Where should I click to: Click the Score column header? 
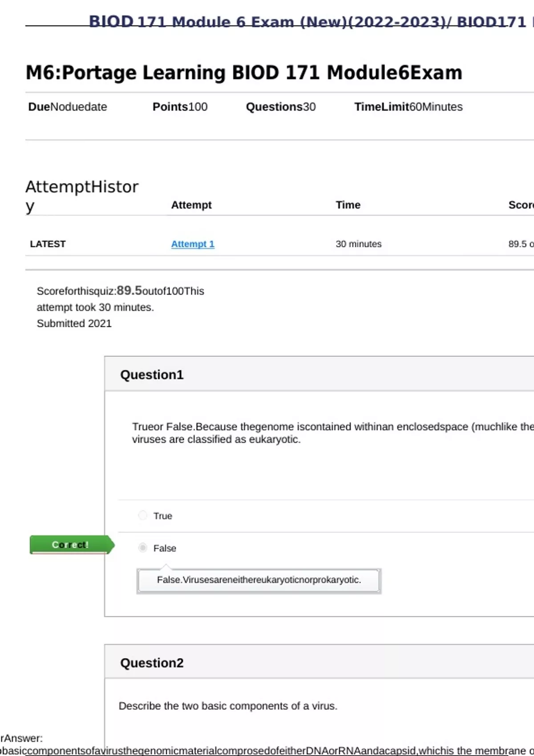click(x=521, y=205)
